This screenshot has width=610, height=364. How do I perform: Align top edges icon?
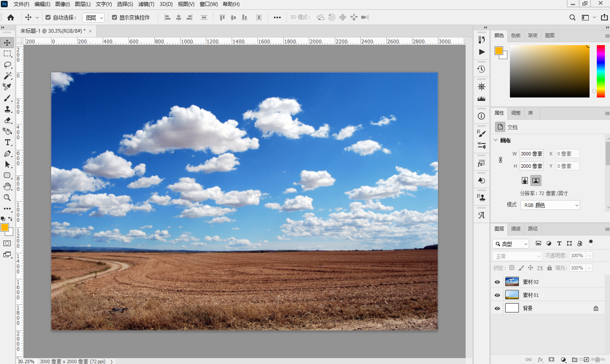click(x=222, y=17)
